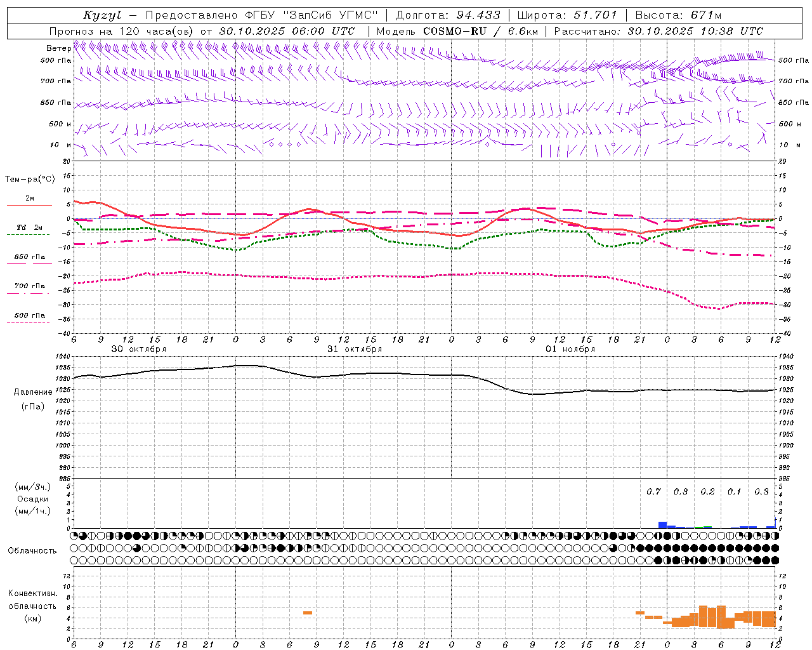Click the "Ветер" wind panel label
This screenshot has height=650, width=812.
click(x=58, y=48)
